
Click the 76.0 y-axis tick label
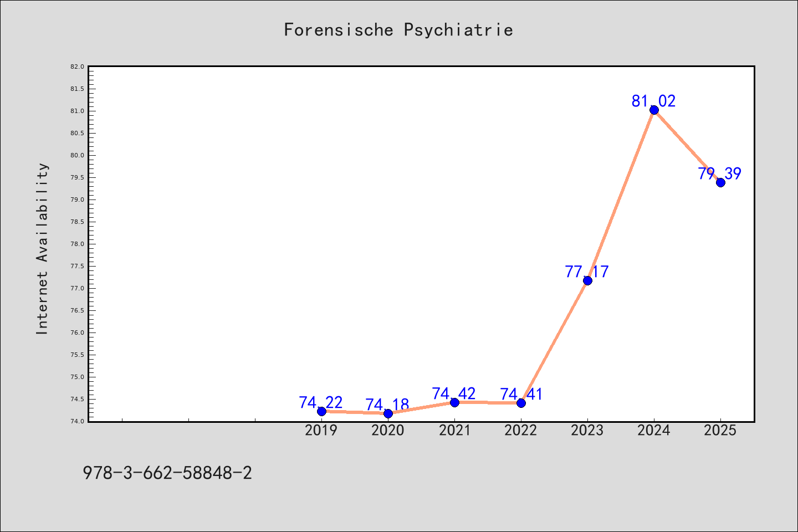(x=78, y=332)
